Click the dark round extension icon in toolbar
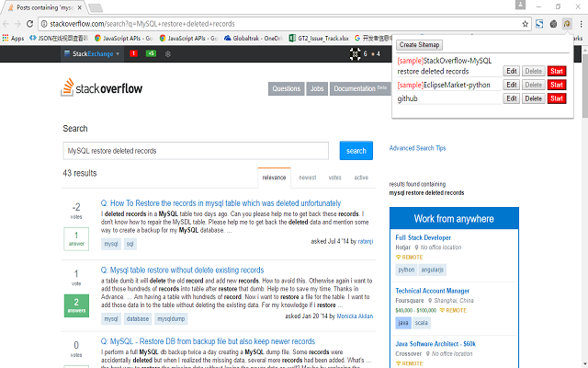 point(553,24)
